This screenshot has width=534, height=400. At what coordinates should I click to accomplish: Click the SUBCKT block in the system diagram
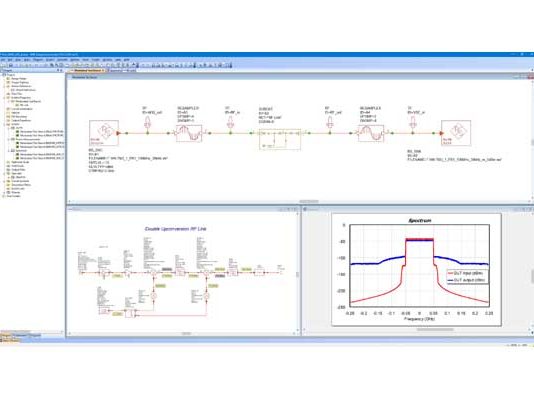(x=280, y=139)
